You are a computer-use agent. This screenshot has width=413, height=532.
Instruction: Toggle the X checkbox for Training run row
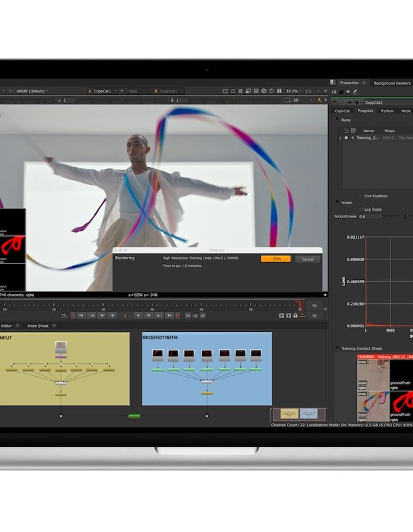coord(346,138)
